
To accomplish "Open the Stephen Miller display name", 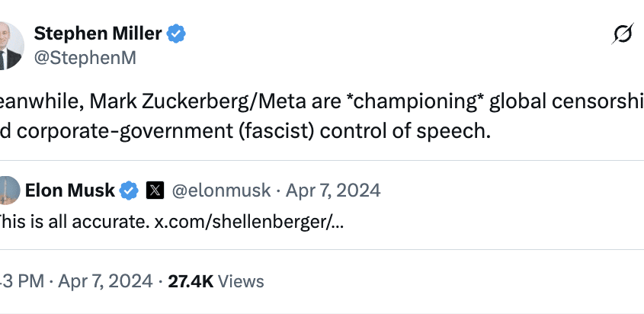I will click(99, 34).
